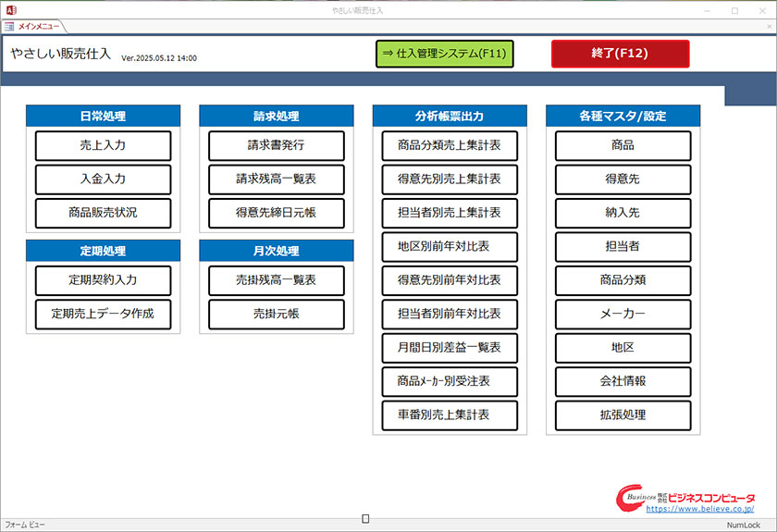Open 商品分類 master
This screenshot has width=777, height=532.
(623, 280)
